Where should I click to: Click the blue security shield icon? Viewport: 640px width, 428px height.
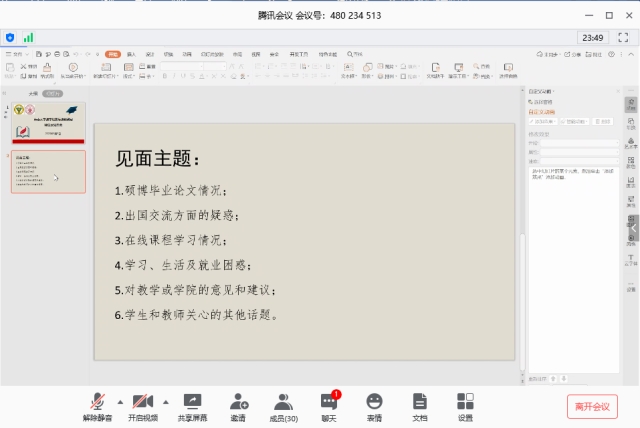[11, 37]
